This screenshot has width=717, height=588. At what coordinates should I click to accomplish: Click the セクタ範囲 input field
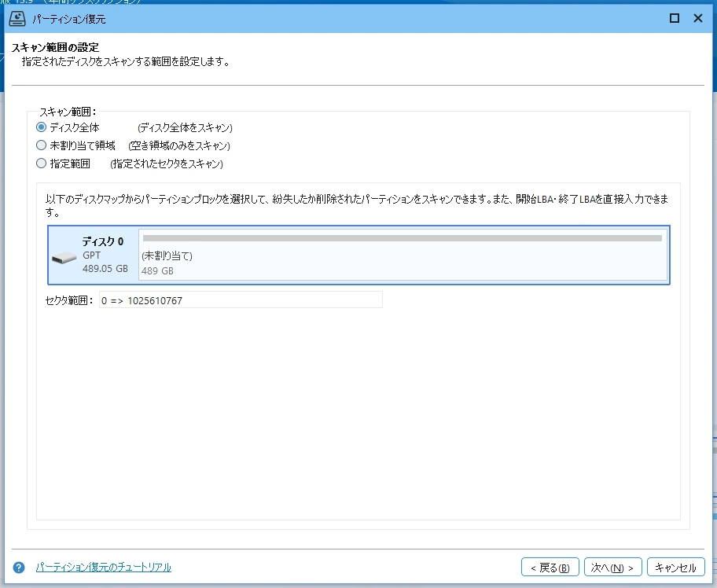pos(241,300)
